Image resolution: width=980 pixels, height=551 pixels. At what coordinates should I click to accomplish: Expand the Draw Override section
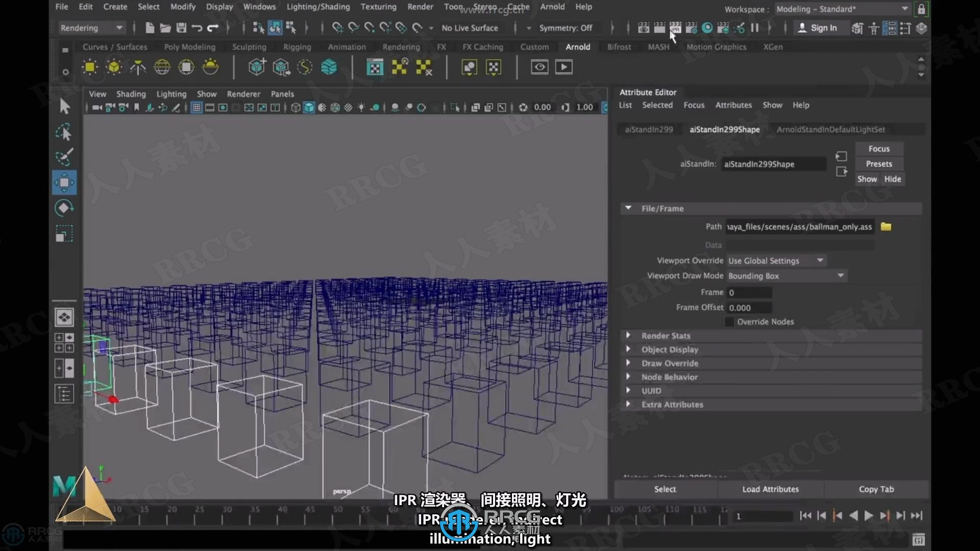click(628, 363)
